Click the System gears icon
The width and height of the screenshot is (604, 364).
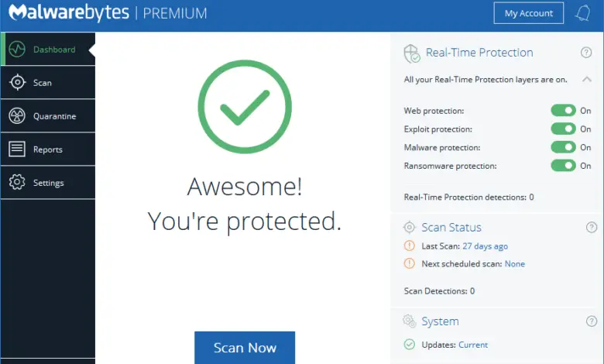tap(410, 321)
